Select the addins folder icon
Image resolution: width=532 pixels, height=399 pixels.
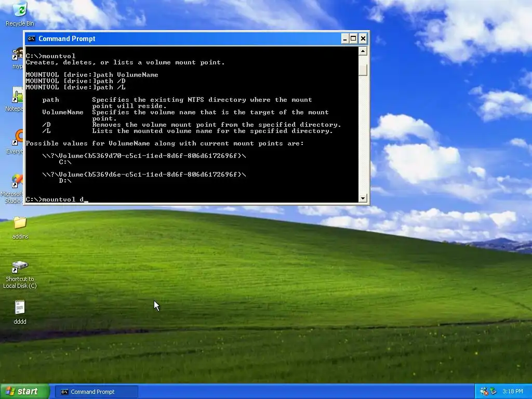pos(20,223)
